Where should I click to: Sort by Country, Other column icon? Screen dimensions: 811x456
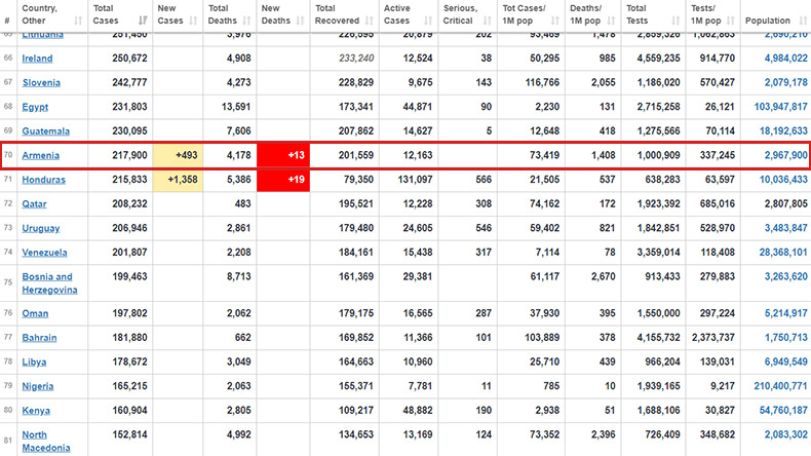tap(78, 21)
